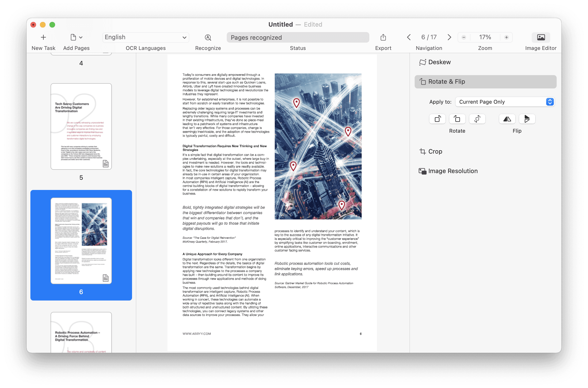The image size is (588, 388).
Task: Increase zoom with the plus button
Action: 507,37
